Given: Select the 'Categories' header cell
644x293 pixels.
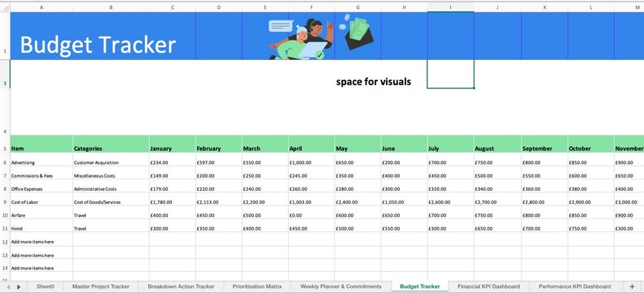Looking at the screenshot, I should click(111, 144).
